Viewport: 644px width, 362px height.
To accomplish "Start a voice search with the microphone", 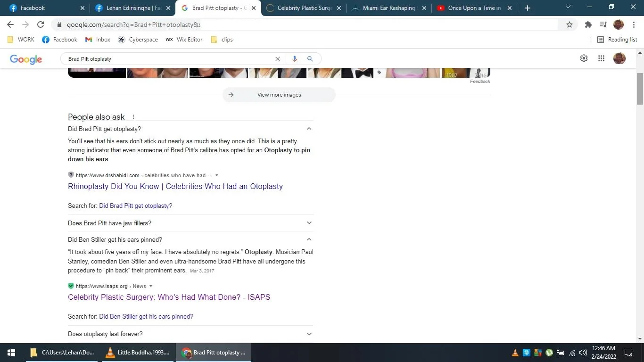I will (x=295, y=59).
